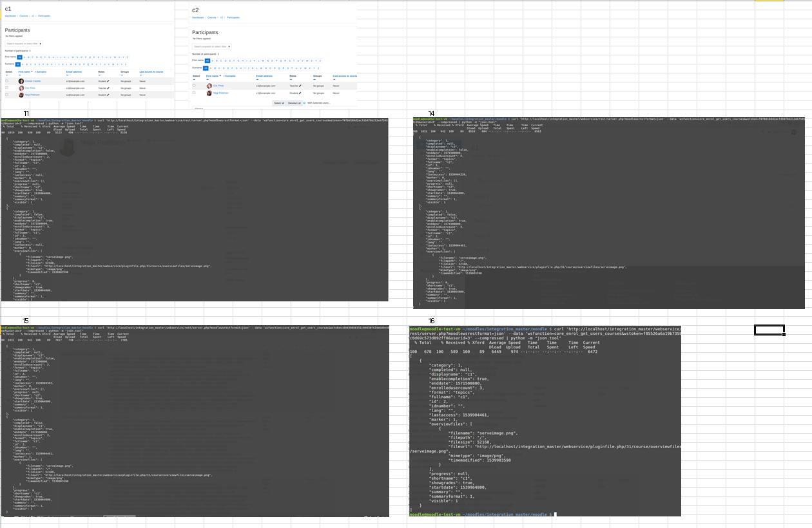Click '"filename": "serveimage.png"' in terminal 16
Viewport: 812px width, 528px height.
(483, 433)
